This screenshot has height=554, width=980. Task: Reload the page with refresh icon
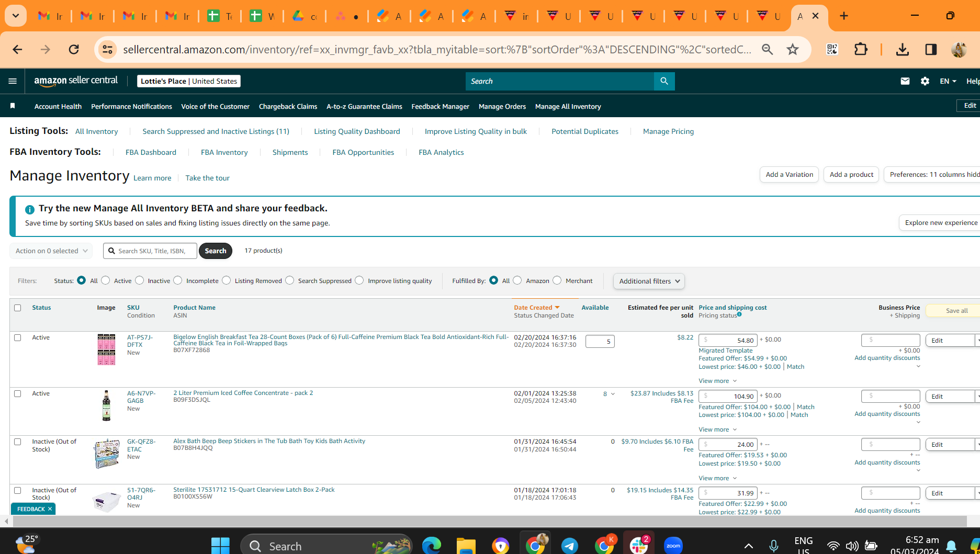point(74,49)
